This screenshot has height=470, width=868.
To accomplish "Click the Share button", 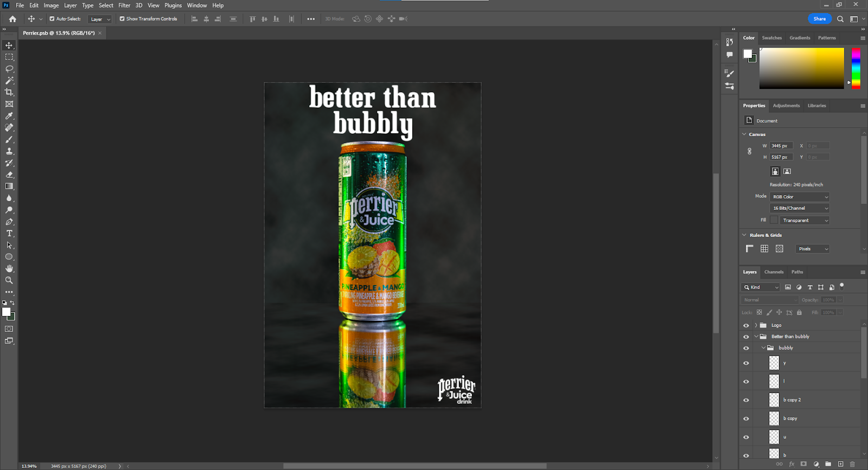I will point(820,19).
